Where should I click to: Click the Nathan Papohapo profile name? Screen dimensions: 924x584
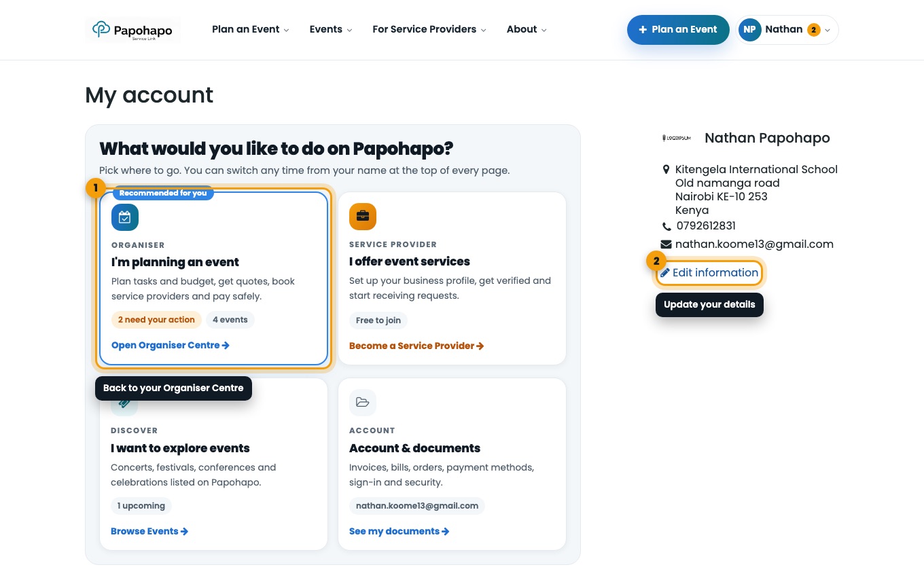(767, 138)
